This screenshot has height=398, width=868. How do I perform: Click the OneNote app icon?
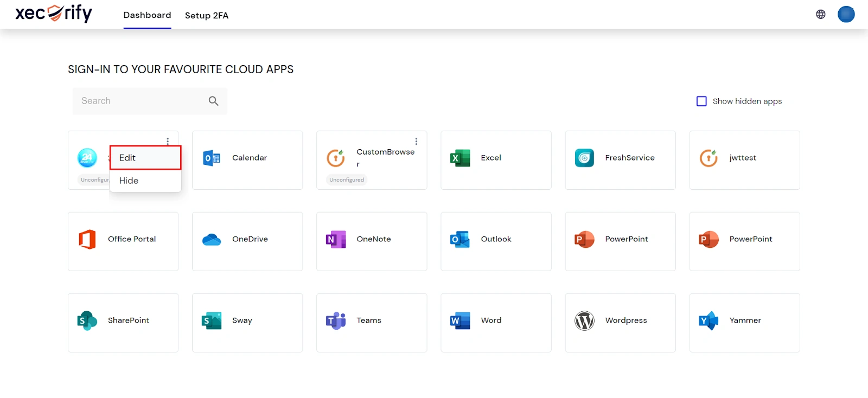coord(336,239)
